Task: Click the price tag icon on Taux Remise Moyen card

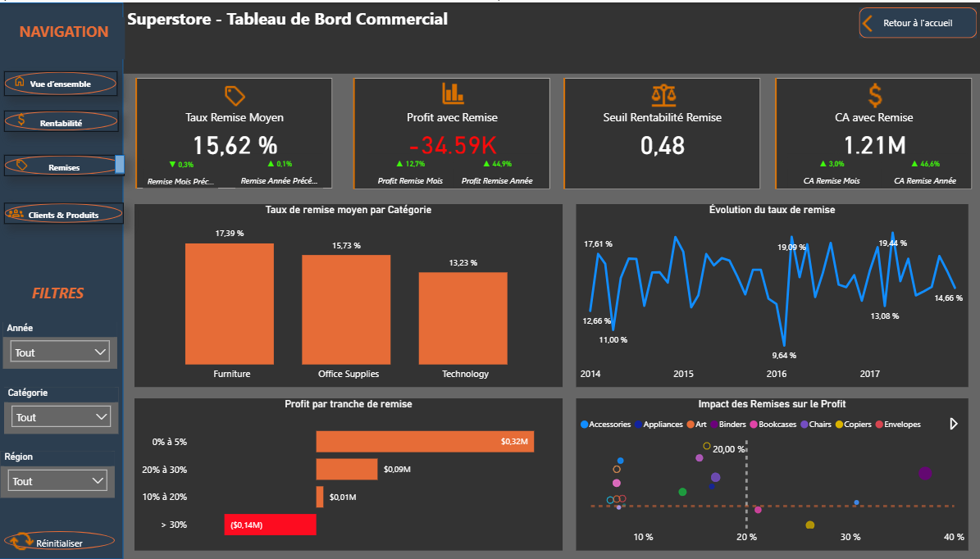Action: 235,96
